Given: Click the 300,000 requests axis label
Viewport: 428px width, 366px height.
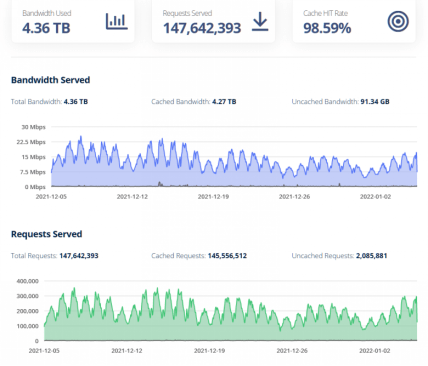Looking at the screenshot, I should [27, 296].
